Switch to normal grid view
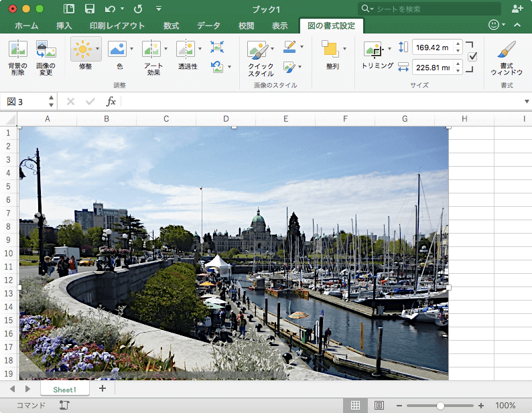The image size is (532, 413). coord(356,406)
